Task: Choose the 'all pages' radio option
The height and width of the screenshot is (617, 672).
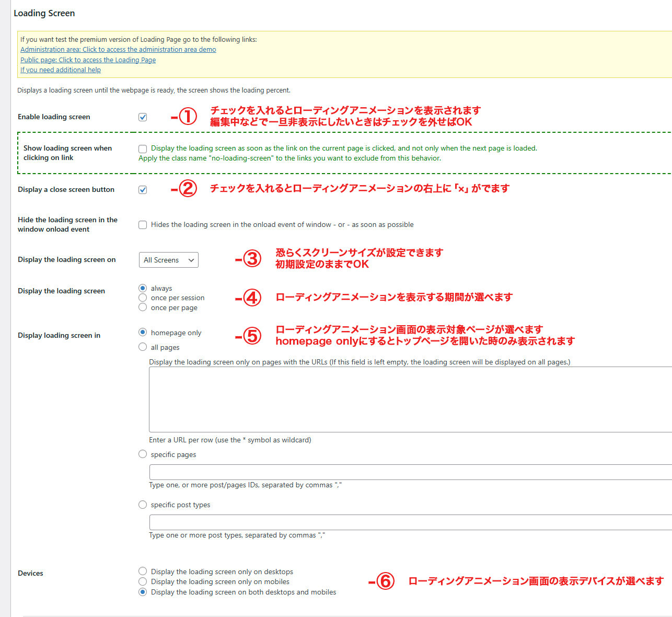Action: 143,347
